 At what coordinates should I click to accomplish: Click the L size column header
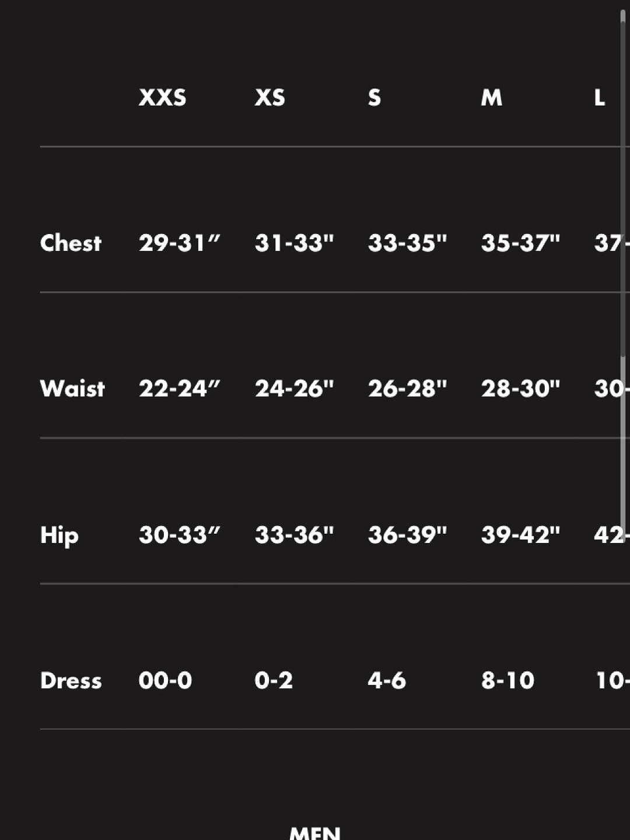point(599,97)
